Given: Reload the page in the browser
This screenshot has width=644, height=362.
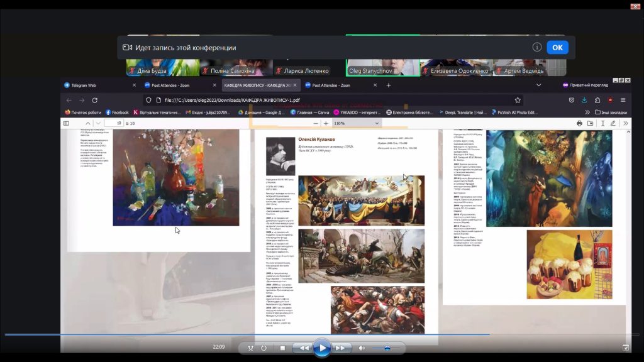Looking at the screenshot, I should click(95, 100).
